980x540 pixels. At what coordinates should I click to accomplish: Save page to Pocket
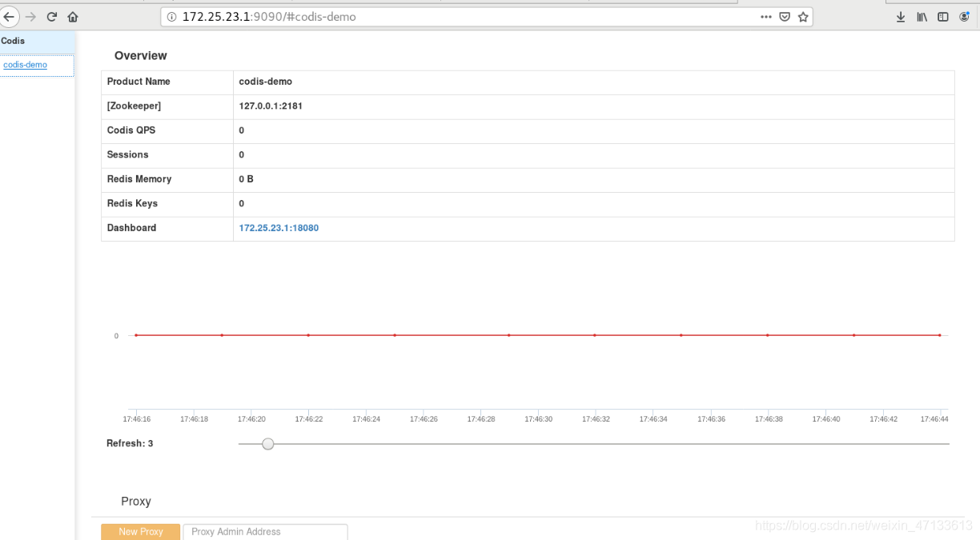(x=785, y=17)
